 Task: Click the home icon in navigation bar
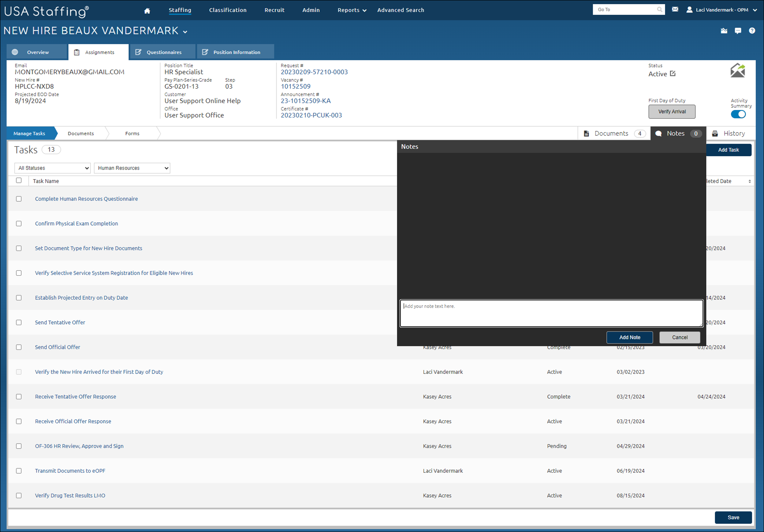(147, 11)
